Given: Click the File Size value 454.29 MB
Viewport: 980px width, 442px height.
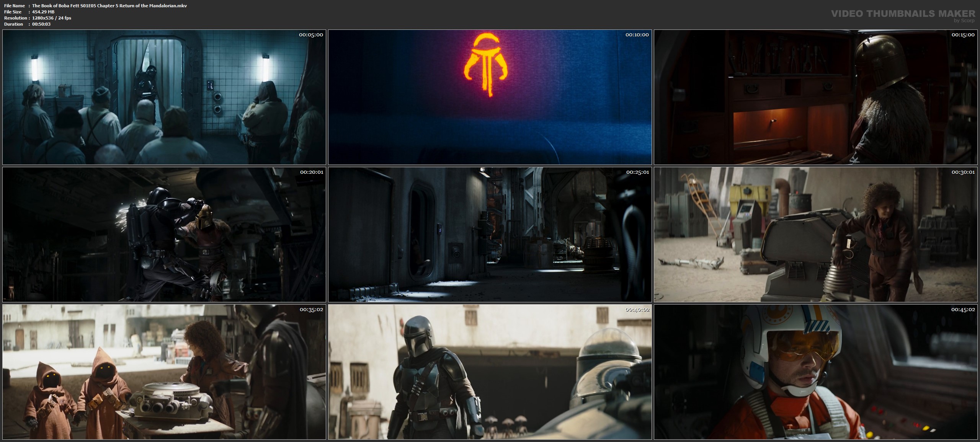Looking at the screenshot, I should click(43, 12).
